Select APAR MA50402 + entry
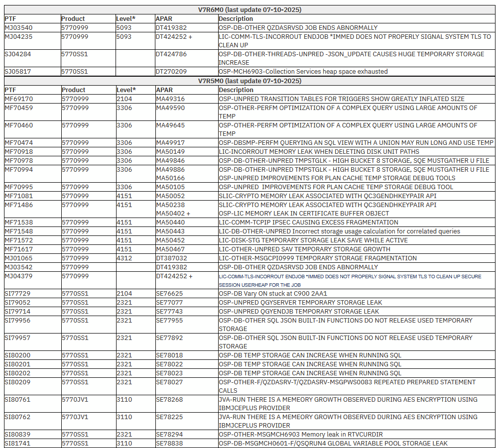The height and width of the screenshot is (448, 497). 173,214
